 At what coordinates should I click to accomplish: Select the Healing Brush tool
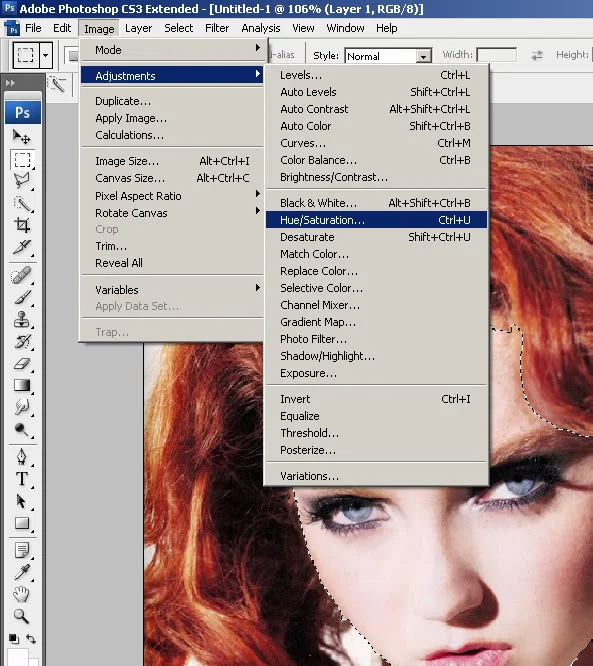pos(22,275)
